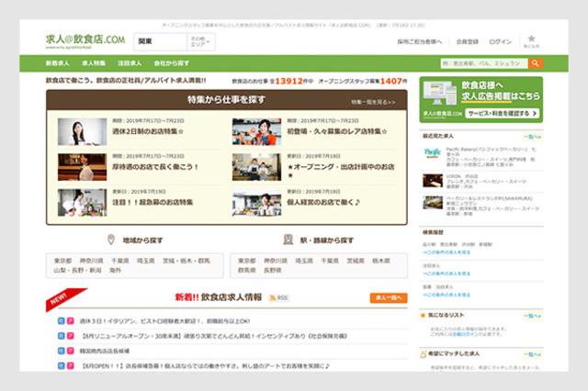The image size is (588, 391).
Task: Open the 週休2日制のお店特集 thumbnail
Action: [x=83, y=130]
